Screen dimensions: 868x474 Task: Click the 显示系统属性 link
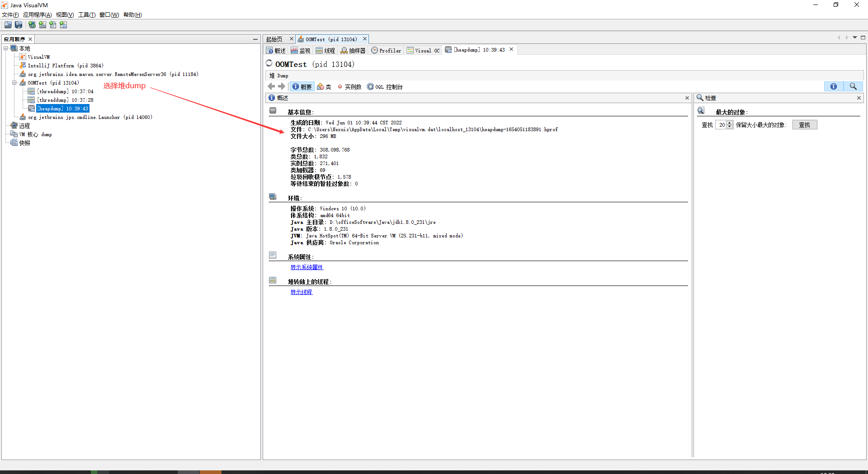[307, 267]
